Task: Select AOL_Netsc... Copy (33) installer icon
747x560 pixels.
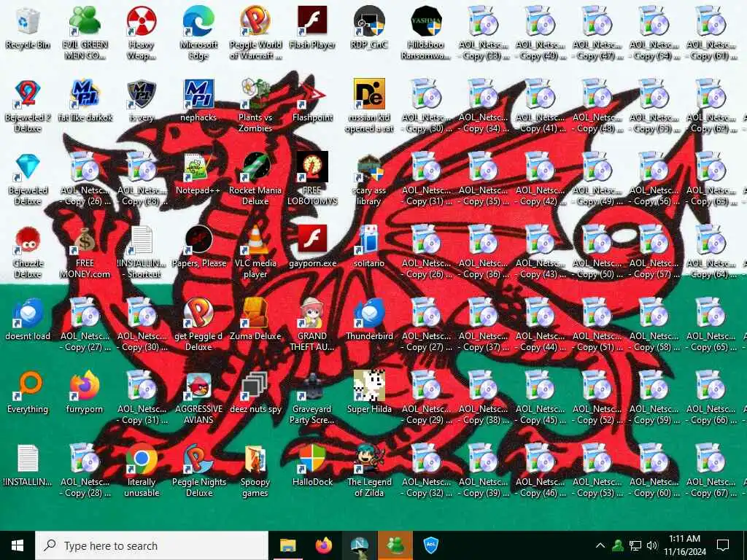Action: coord(483,22)
